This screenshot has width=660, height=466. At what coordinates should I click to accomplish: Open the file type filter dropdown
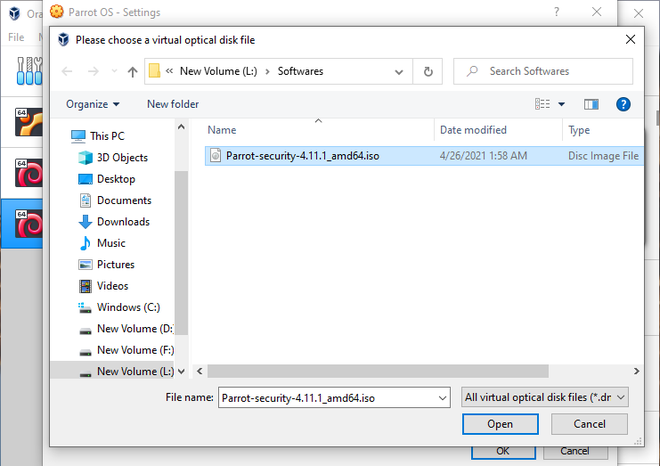coord(545,397)
